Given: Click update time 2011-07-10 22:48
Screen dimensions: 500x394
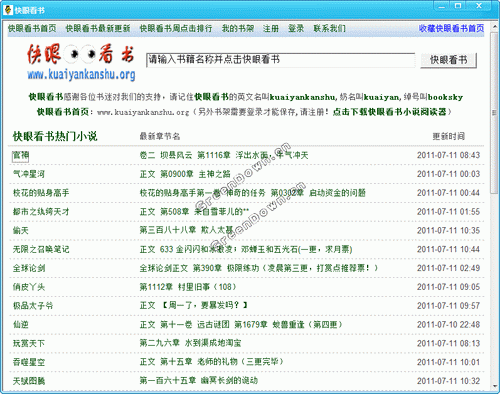Looking at the screenshot, I should pos(448,325).
